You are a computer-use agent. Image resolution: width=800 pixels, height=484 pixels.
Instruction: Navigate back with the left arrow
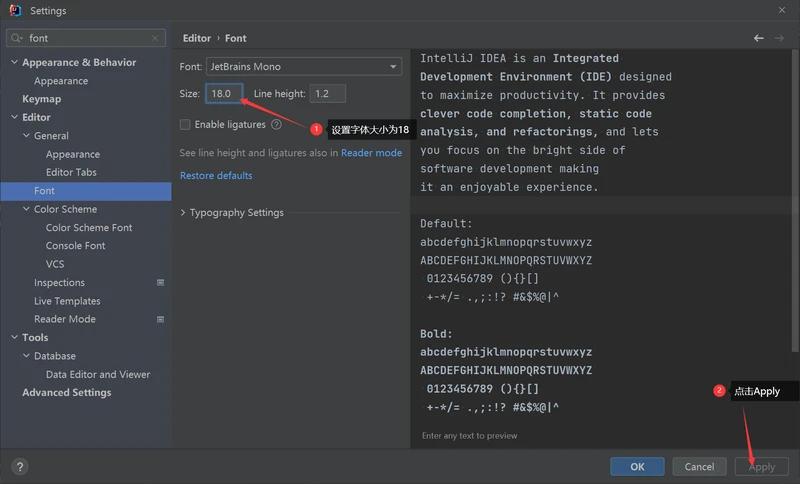758,38
